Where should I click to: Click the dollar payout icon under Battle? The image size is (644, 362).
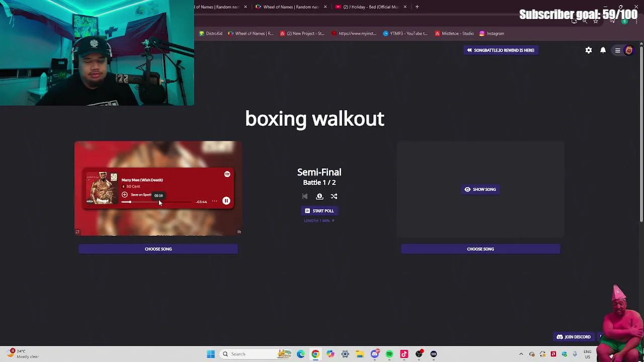[x=319, y=197]
